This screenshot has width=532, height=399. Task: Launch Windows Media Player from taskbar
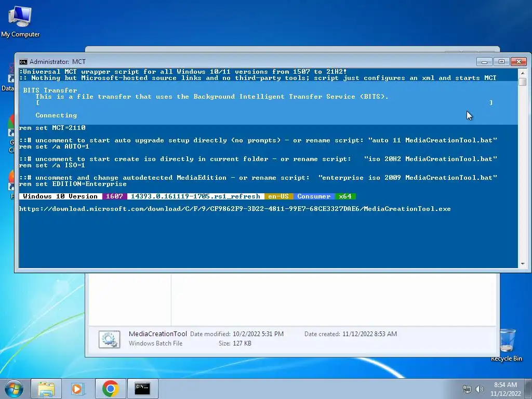coord(78,389)
